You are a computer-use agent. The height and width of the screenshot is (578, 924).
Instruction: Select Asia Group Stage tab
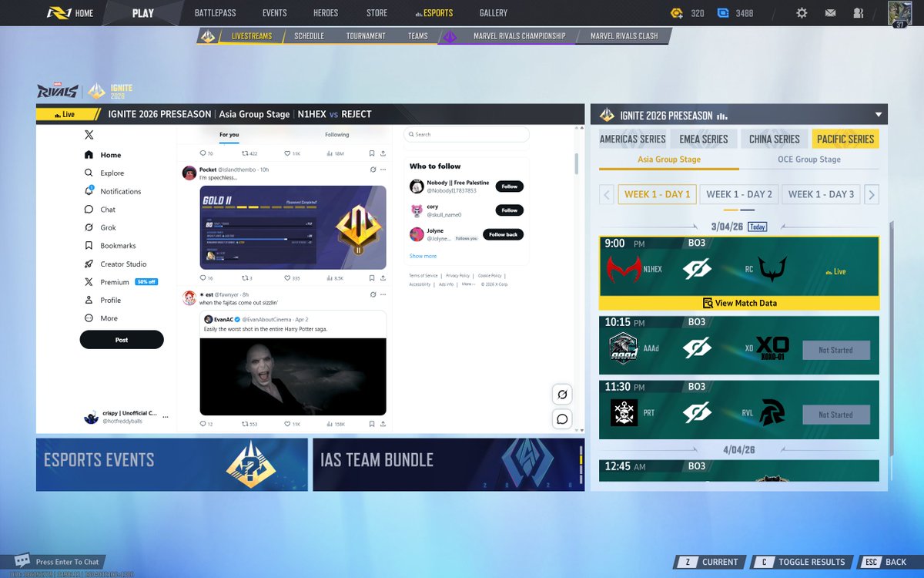point(669,160)
